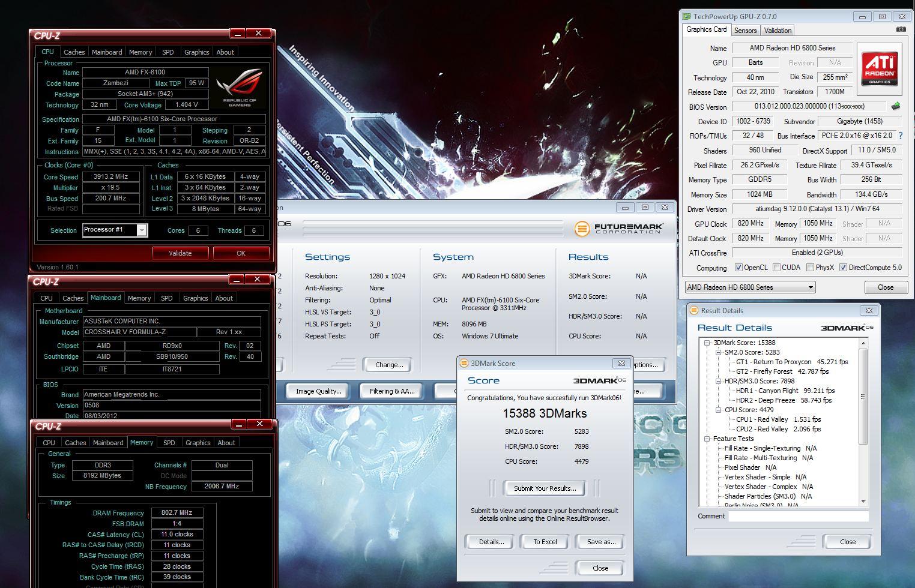Click the GPU-Z title bar app icon
The width and height of the screenshot is (915, 588).
(686, 17)
